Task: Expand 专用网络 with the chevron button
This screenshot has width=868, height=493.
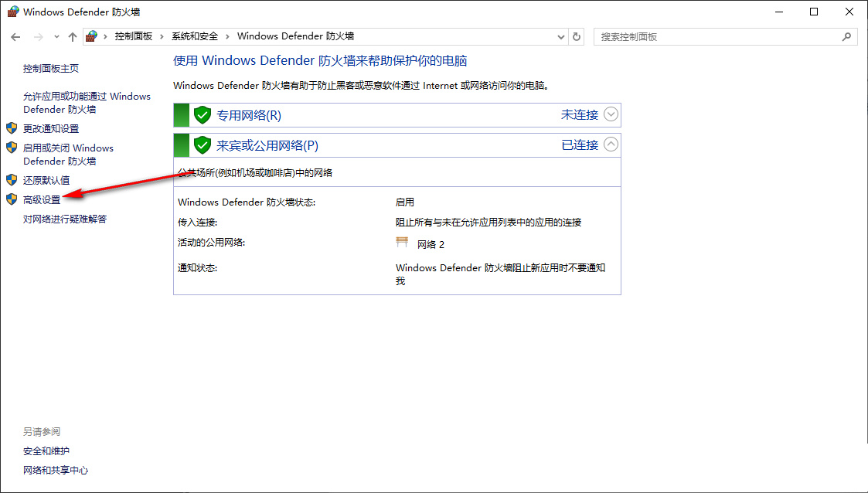Action: [611, 114]
